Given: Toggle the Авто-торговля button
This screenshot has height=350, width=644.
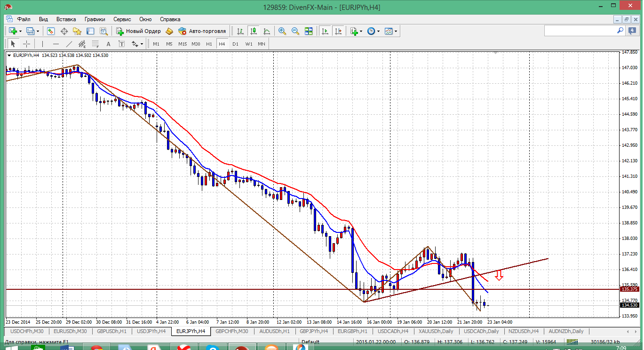Looking at the screenshot, I should click(x=202, y=31).
